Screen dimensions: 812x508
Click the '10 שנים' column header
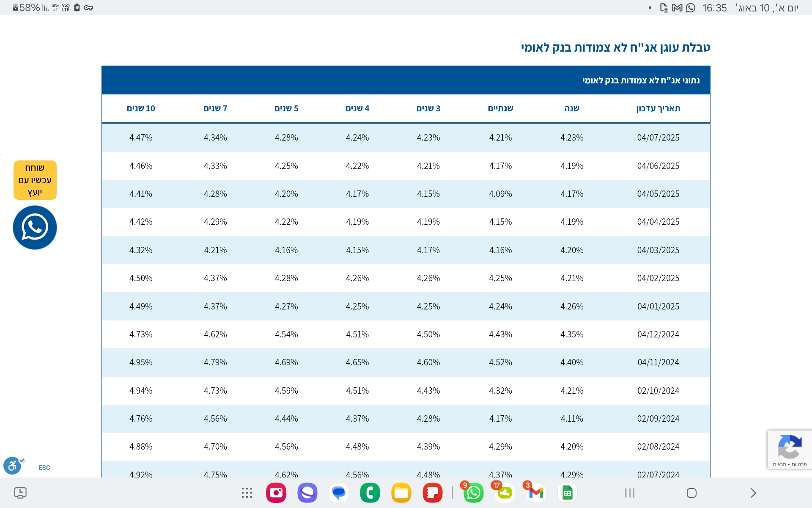141,108
